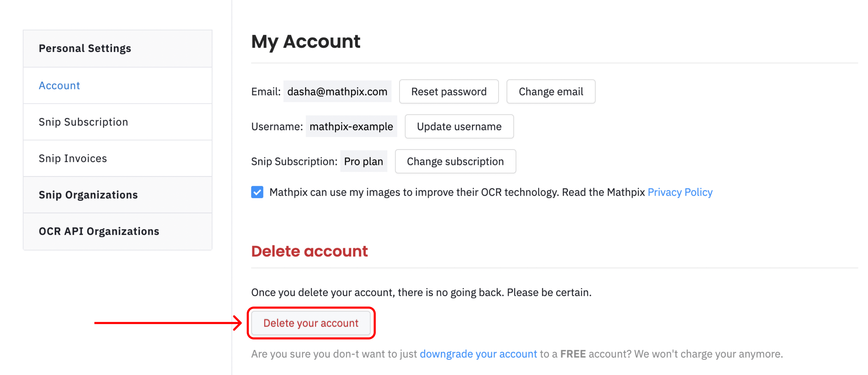868x375 pixels.
Task: Select the Pro plan subscription value
Action: tap(364, 161)
